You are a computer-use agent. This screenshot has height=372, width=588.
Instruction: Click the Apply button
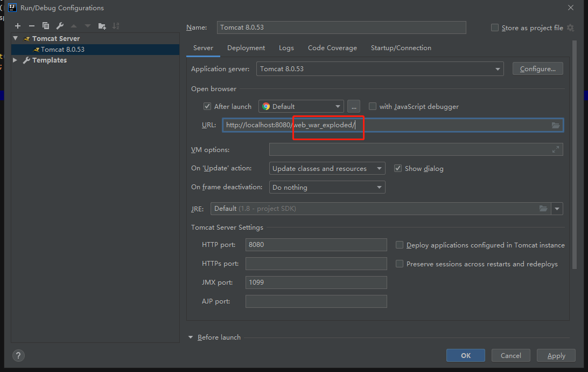556,355
